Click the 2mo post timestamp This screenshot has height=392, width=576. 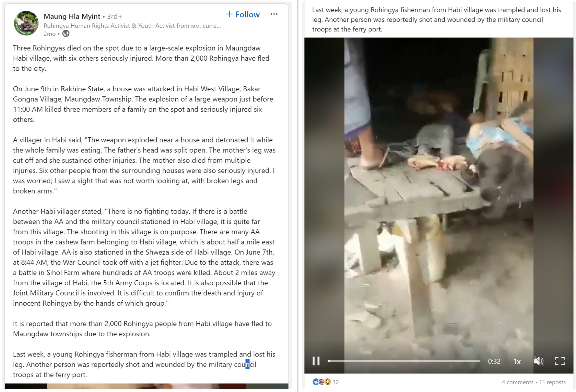[49, 34]
